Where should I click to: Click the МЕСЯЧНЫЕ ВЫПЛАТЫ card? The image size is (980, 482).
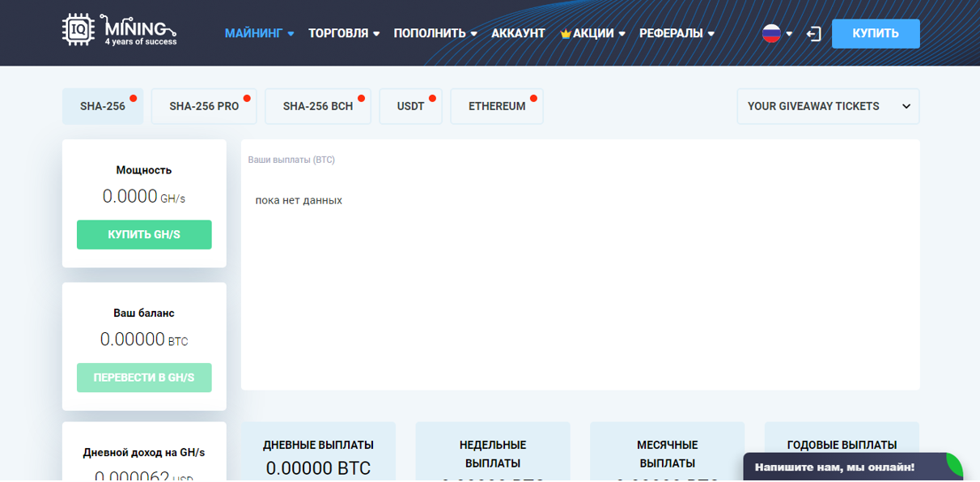click(x=667, y=451)
